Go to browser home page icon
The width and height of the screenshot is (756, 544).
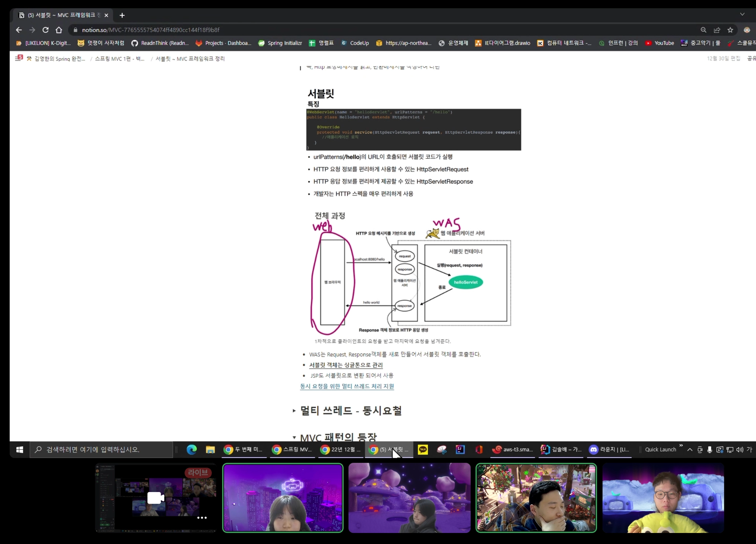[x=59, y=30]
